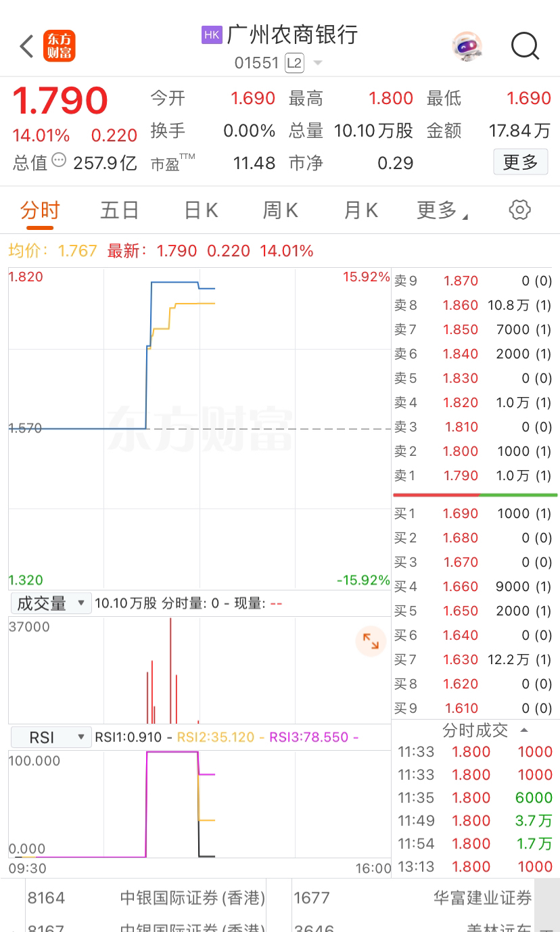Expand the stock code dropdown arrow
Viewport: 560px width, 932px height.
pyautogui.click(x=318, y=64)
